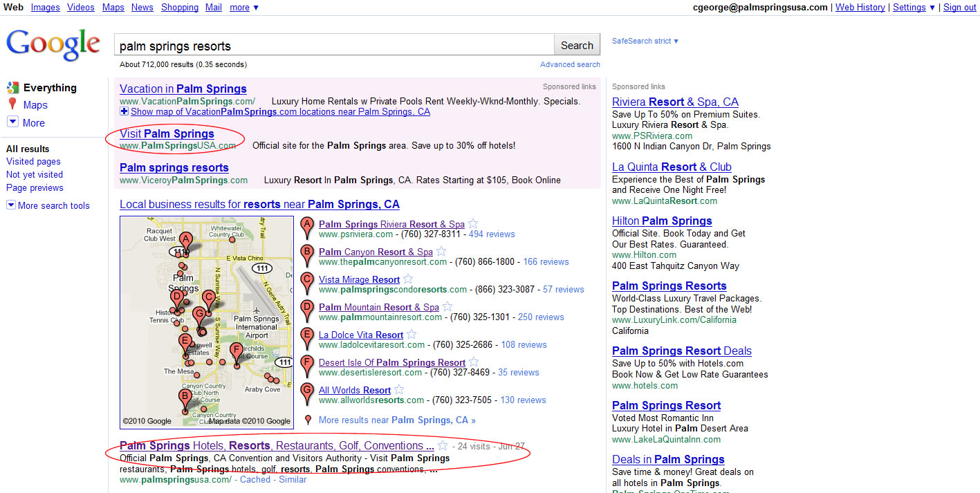Open Riviera Resort & Spa, CA ad

675,102
